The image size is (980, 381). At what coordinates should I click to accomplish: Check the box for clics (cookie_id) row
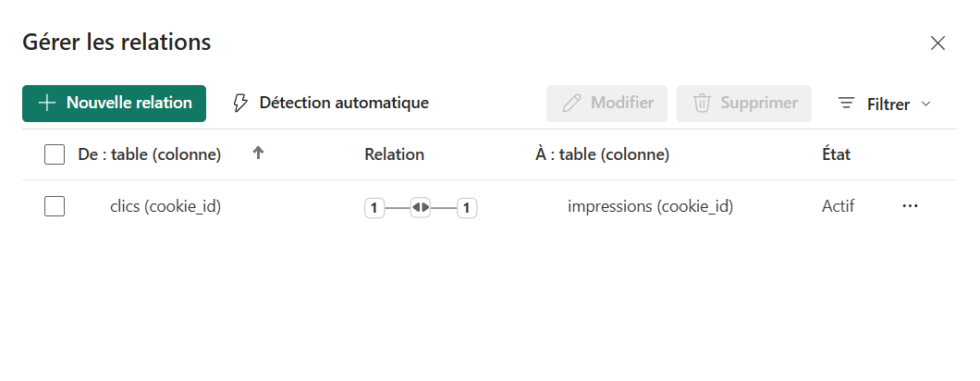[55, 207]
